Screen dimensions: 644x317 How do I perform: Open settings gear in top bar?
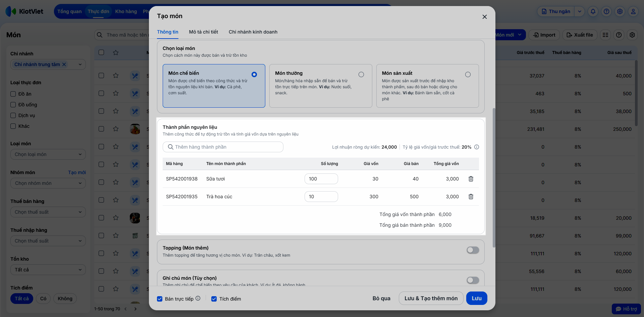pyautogui.click(x=620, y=11)
